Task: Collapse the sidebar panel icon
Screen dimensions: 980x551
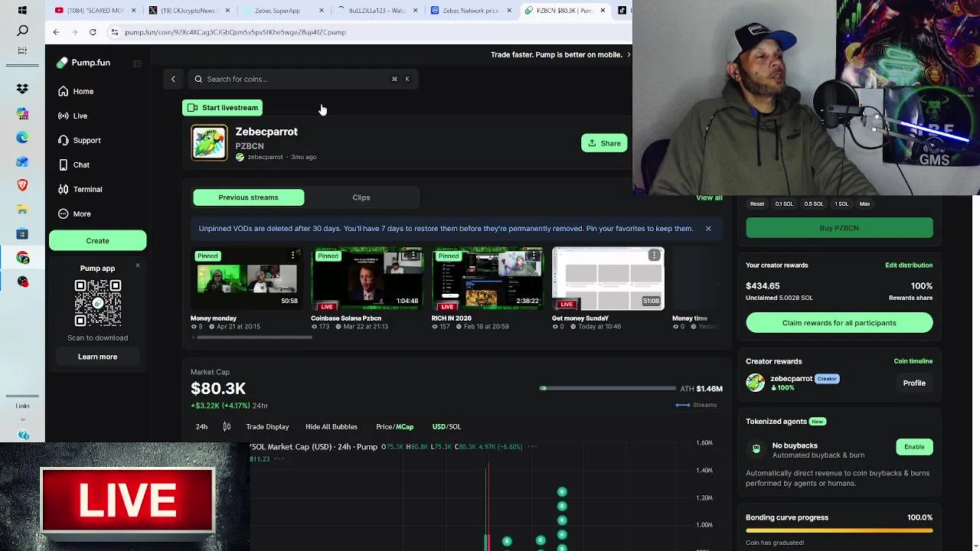Action: [137, 64]
